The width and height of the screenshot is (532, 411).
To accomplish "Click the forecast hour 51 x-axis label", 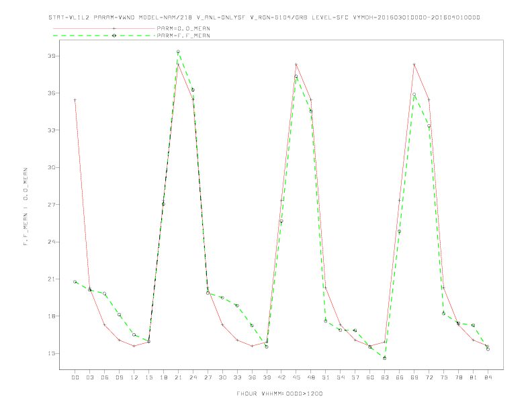I will (x=326, y=377).
